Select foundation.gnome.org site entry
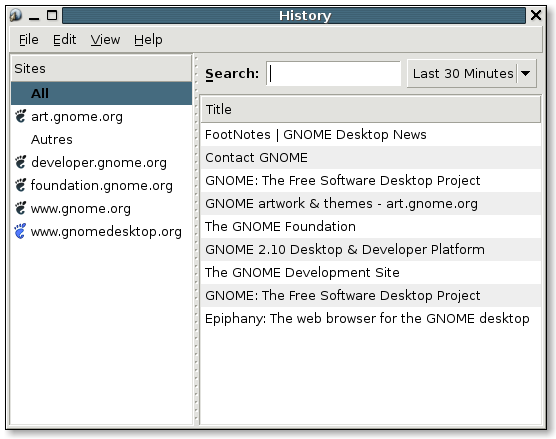Image resolution: width=556 pixels, height=439 pixels. (x=101, y=185)
